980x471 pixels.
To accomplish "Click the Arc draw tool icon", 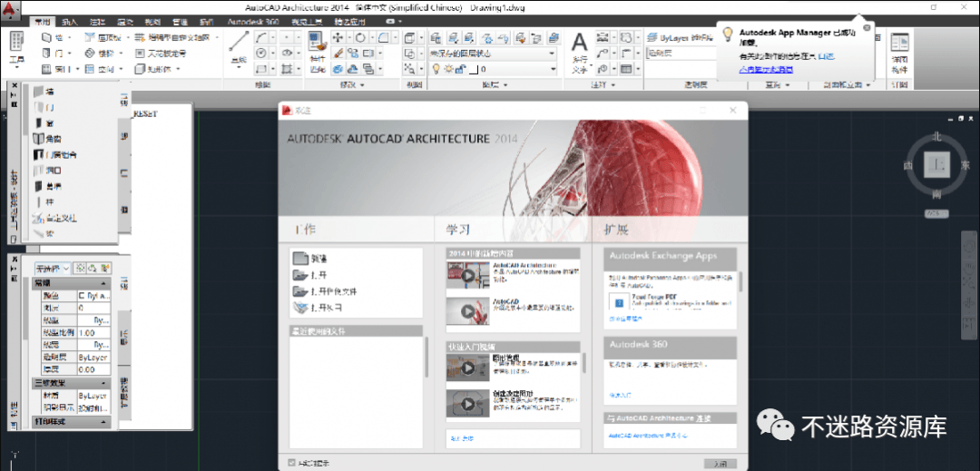I will click(262, 37).
